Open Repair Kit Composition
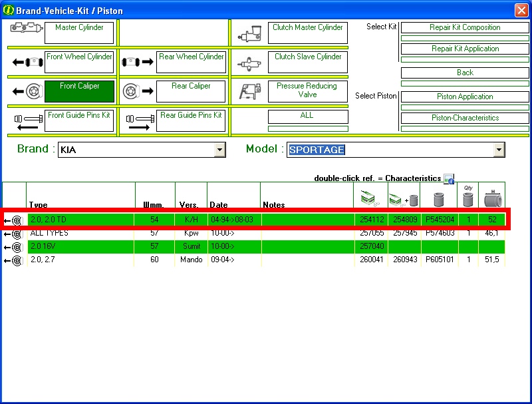532x404 pixels. [x=465, y=27]
